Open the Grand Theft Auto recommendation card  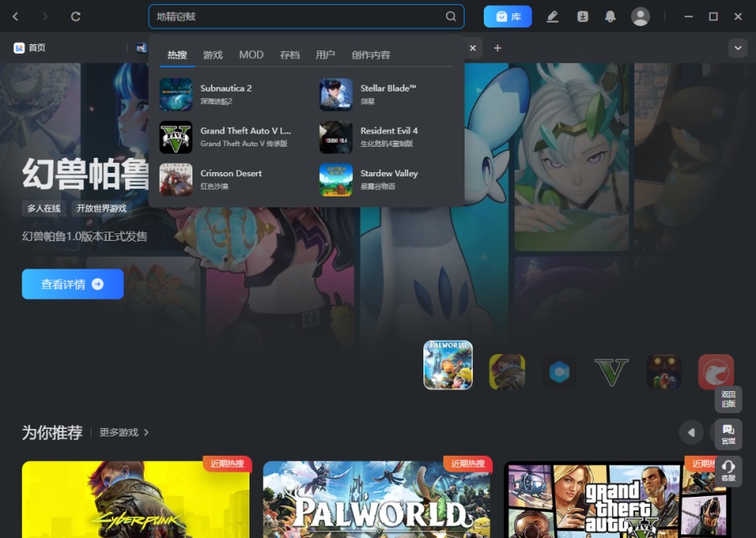coord(617,499)
